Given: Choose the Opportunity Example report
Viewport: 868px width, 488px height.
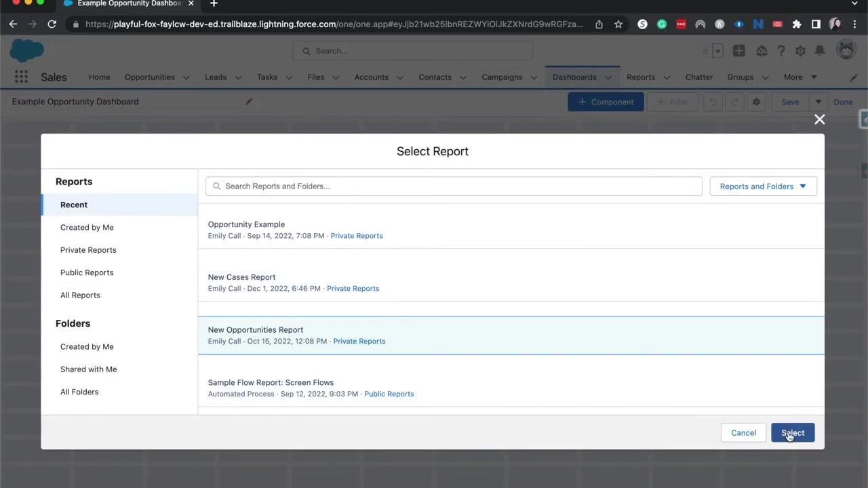Looking at the screenshot, I should (511, 230).
